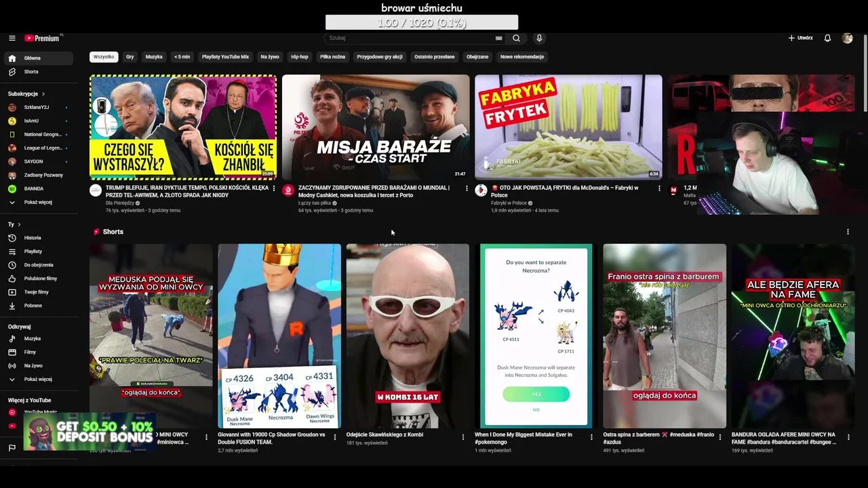Select the Wszystko filter chip
This screenshot has width=868, height=488.
[104, 57]
